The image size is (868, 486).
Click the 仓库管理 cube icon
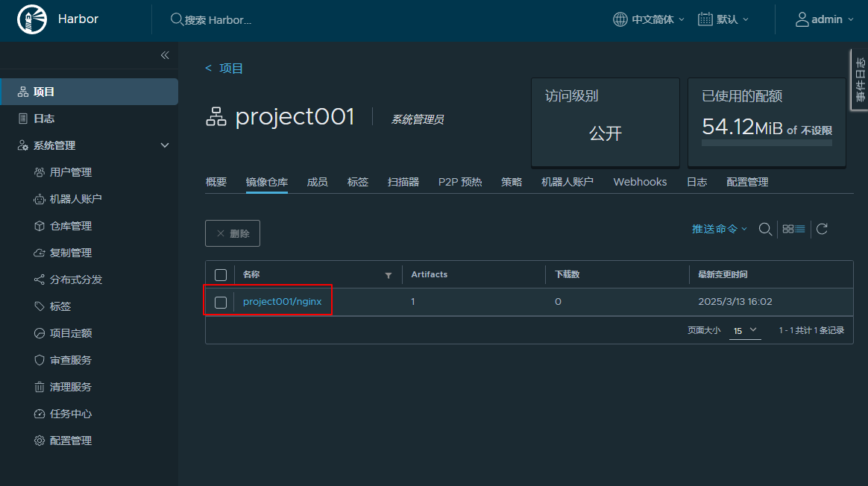(40, 226)
